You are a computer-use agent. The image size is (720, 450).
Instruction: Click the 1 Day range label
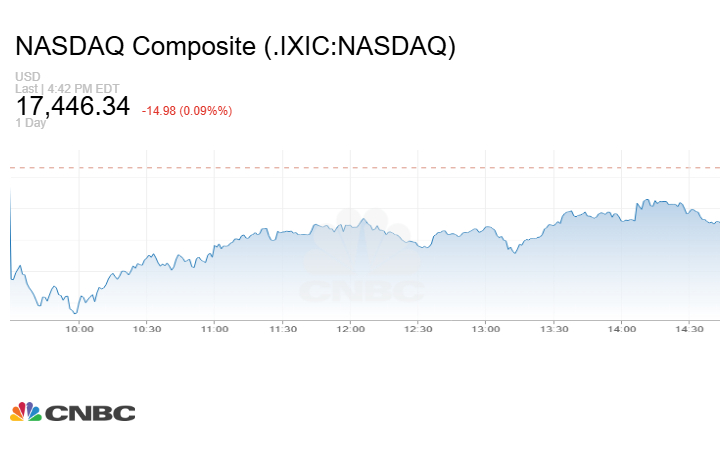pyautogui.click(x=30, y=123)
